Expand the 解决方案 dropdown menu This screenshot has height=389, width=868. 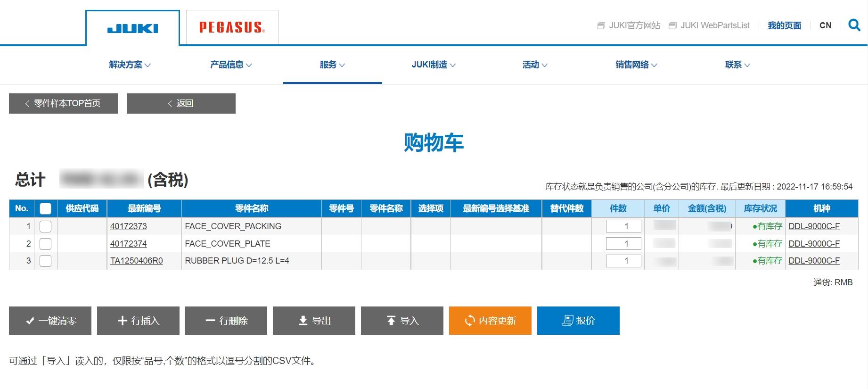[130, 65]
